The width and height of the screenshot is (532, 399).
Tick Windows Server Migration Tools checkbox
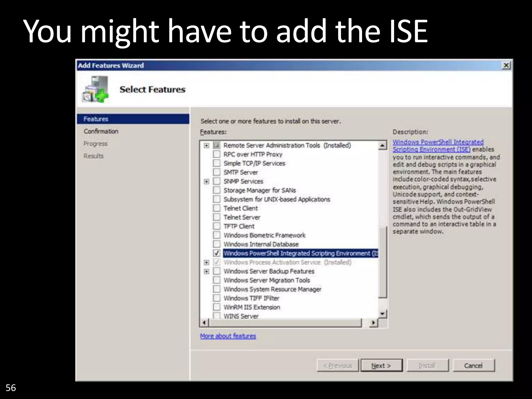[x=217, y=280]
